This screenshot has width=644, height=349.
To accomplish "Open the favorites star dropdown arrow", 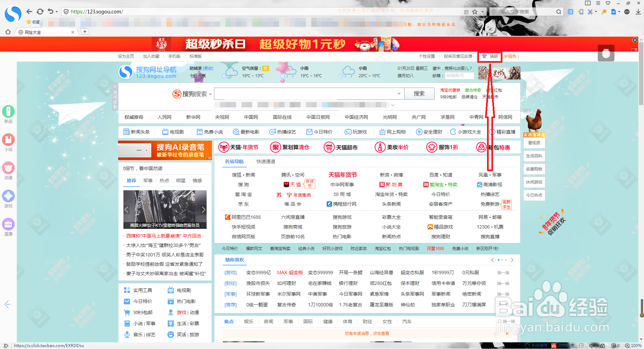I will 483,12.
